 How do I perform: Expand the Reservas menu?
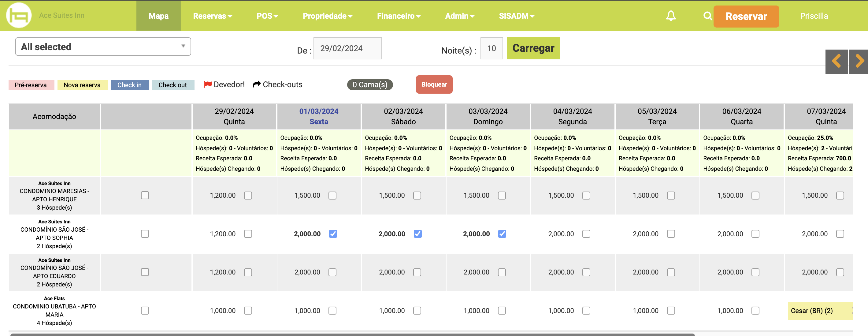click(x=212, y=16)
